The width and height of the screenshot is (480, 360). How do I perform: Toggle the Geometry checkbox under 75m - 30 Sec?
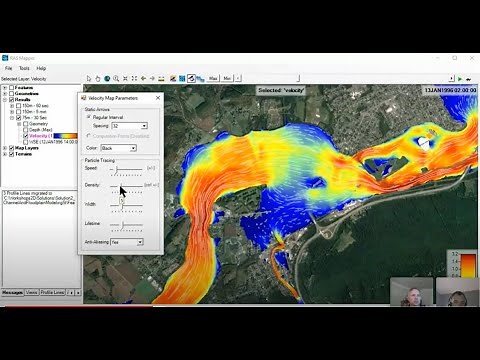(x=26, y=124)
